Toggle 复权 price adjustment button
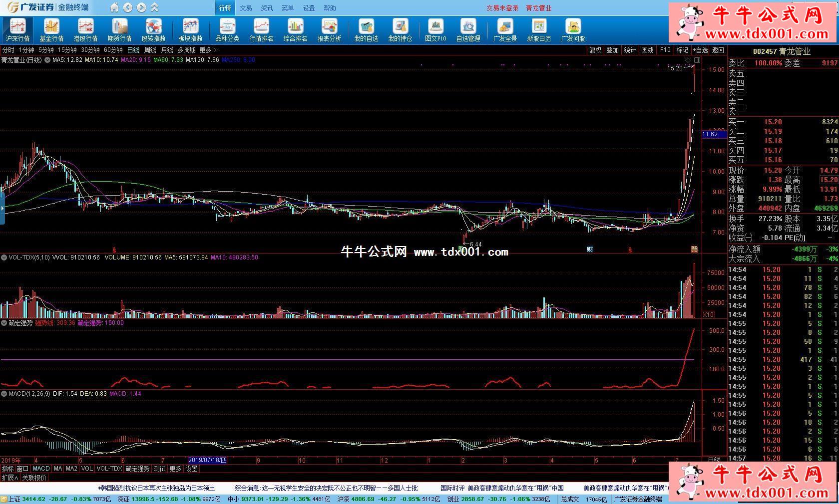839x504 pixels. click(595, 50)
